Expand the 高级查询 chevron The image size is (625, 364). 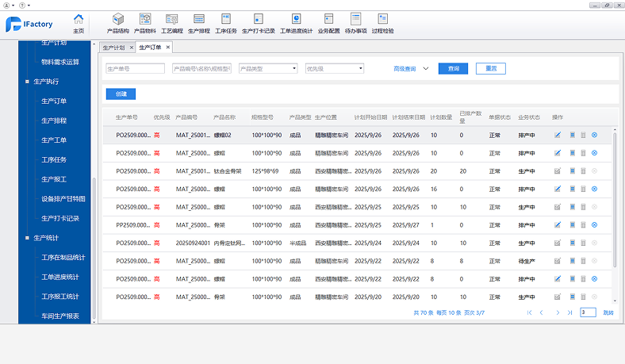426,68
